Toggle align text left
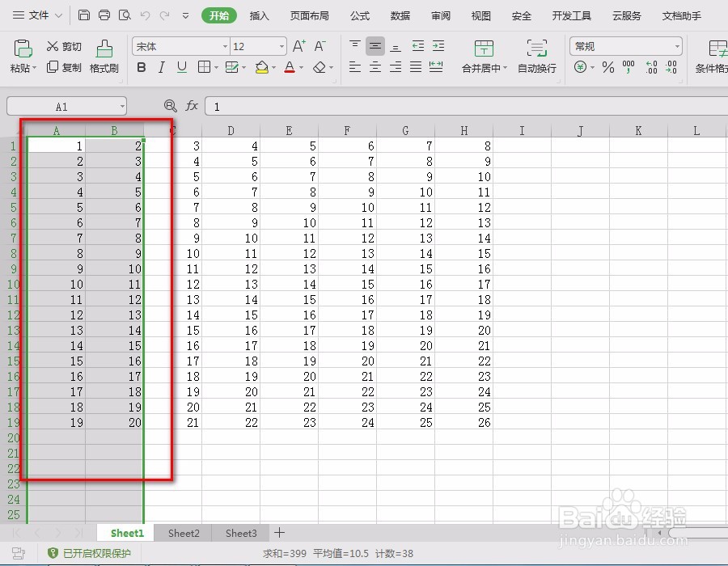Viewport: 728px width, 566px height. tap(355, 67)
